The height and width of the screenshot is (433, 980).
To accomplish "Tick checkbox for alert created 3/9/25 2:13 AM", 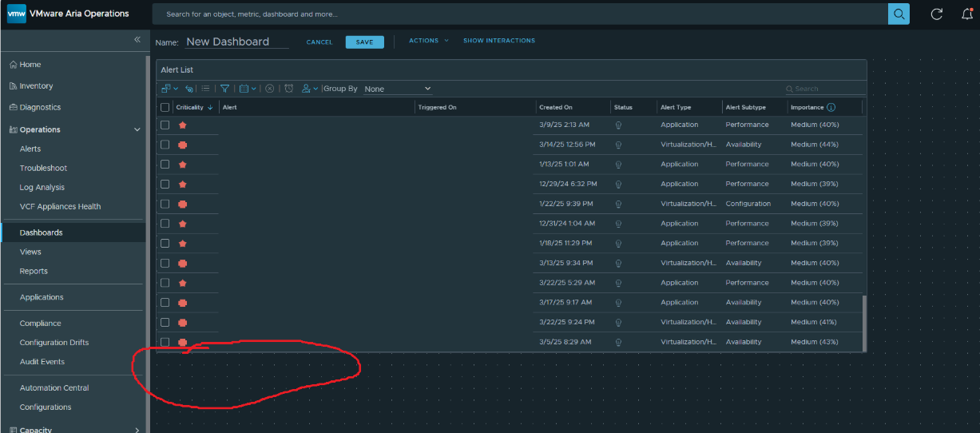I will pyautogui.click(x=165, y=125).
